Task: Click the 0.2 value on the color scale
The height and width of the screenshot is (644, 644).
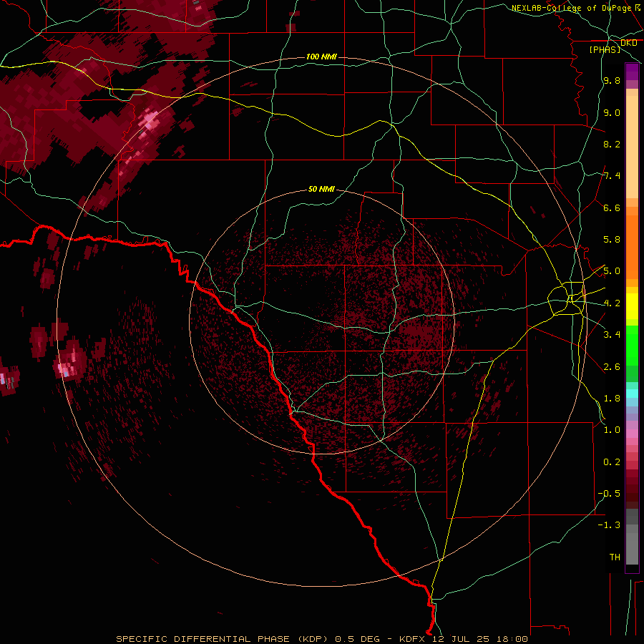Action: (612, 462)
